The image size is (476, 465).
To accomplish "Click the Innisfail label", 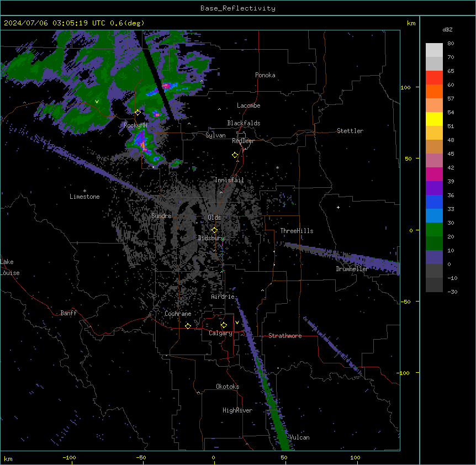I will click(229, 180).
